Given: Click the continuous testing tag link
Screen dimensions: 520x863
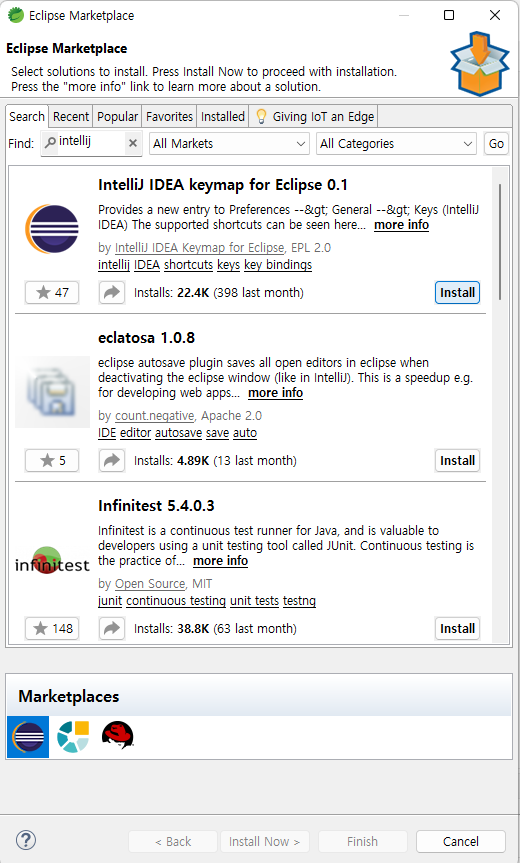Looking at the screenshot, I should tap(176, 601).
